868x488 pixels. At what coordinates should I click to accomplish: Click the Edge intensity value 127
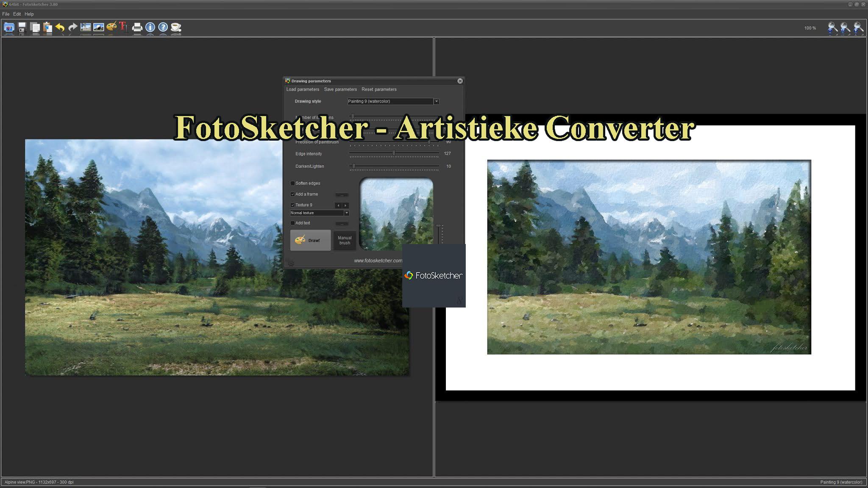pyautogui.click(x=447, y=154)
